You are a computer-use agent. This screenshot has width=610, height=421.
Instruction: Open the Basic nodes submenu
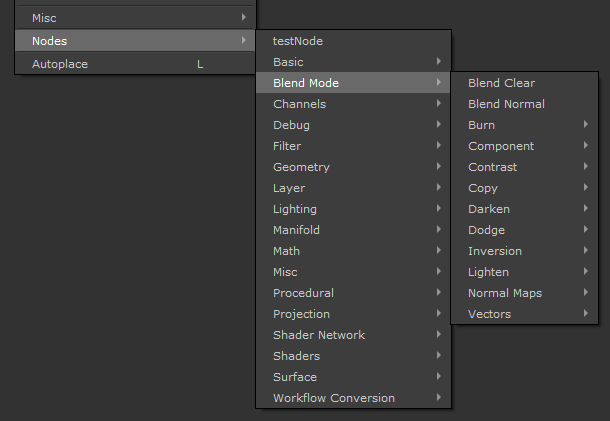[288, 62]
